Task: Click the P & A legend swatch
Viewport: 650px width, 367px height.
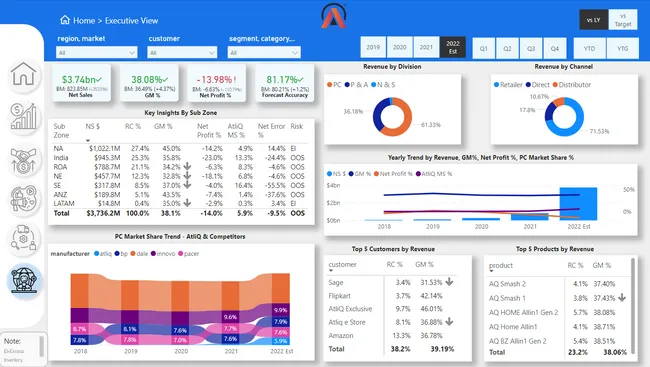Action: click(x=347, y=85)
